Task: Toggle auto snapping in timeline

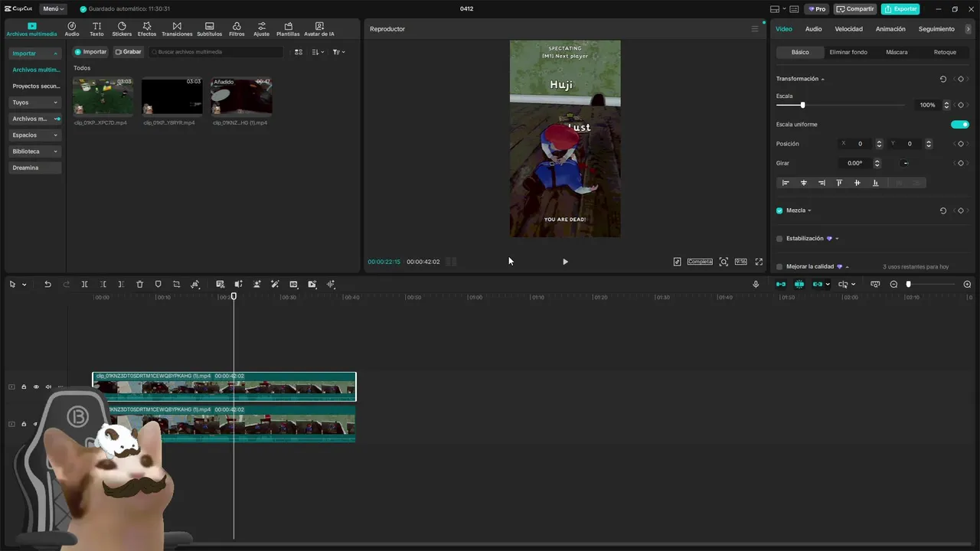Action: [799, 284]
